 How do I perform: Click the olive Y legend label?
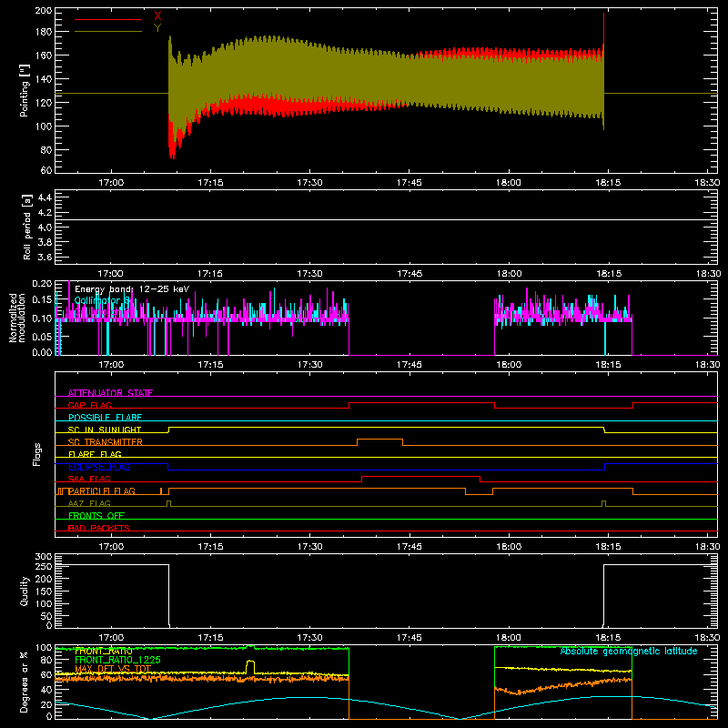[x=157, y=28]
